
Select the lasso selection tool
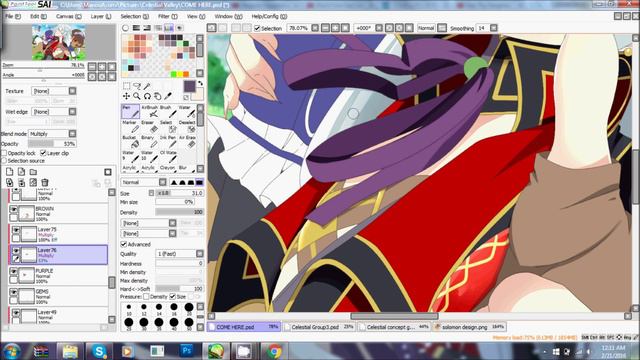tap(137, 86)
